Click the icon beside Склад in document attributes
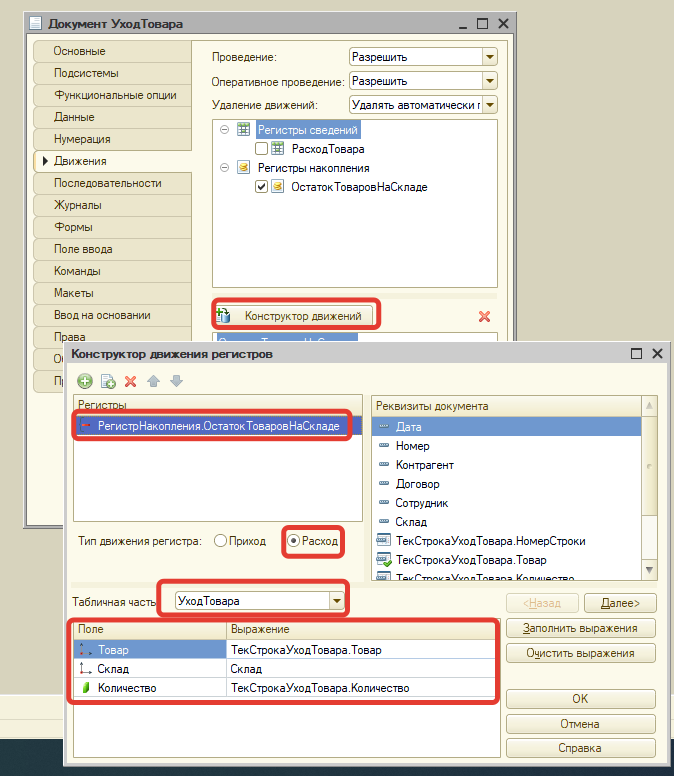Screen dimensions: 674x776 click(x=384, y=521)
